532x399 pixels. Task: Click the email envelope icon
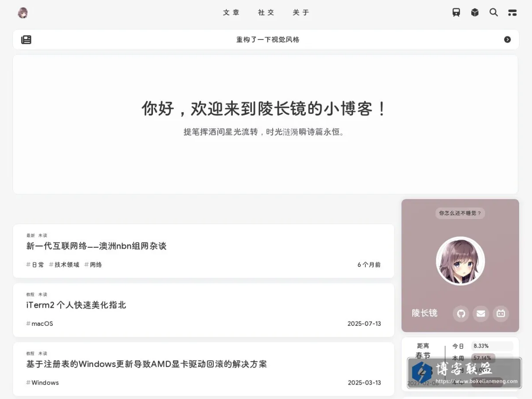[481, 314]
